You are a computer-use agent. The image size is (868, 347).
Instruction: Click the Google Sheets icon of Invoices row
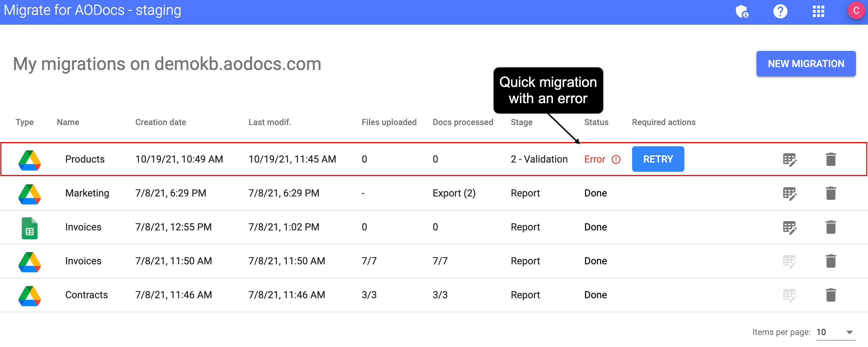point(30,228)
